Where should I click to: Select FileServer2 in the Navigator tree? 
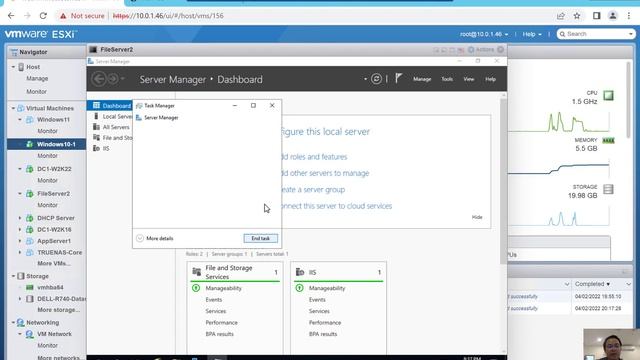coord(53,193)
